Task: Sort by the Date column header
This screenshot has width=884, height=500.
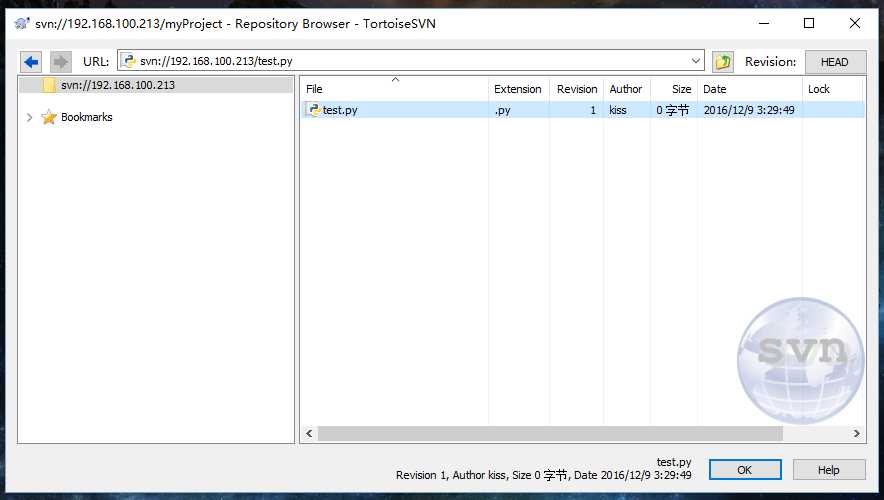Action: click(x=750, y=89)
